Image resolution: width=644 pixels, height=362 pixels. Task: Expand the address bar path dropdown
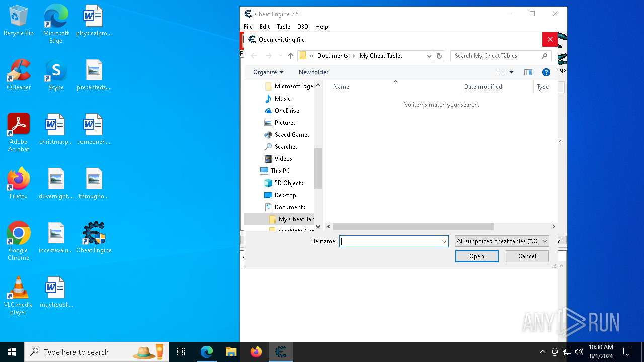429,56
